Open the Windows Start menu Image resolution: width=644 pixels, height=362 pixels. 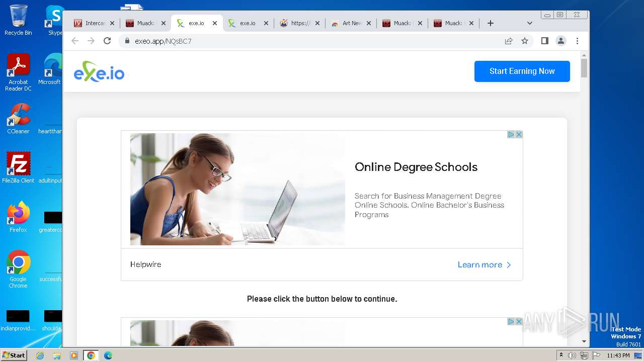[14, 355]
